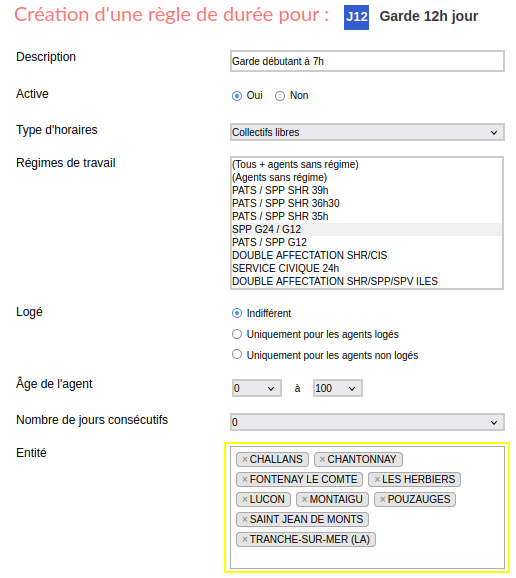Remove FONTENAY LE COMTE tag
The width and height of the screenshot is (516, 578).
click(x=245, y=480)
